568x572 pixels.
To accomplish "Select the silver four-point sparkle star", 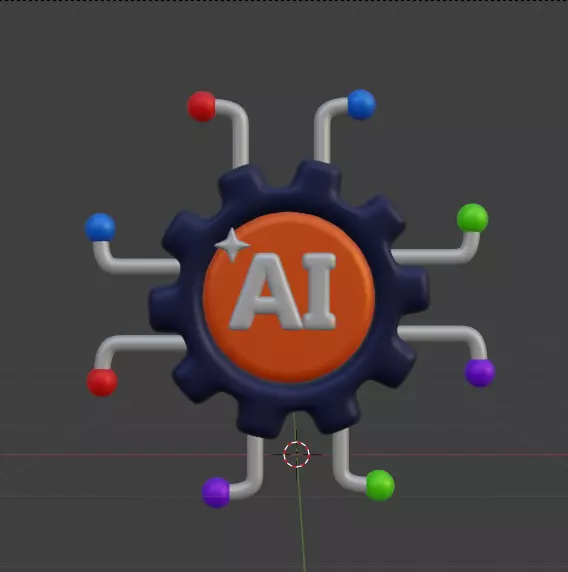I will [x=232, y=245].
